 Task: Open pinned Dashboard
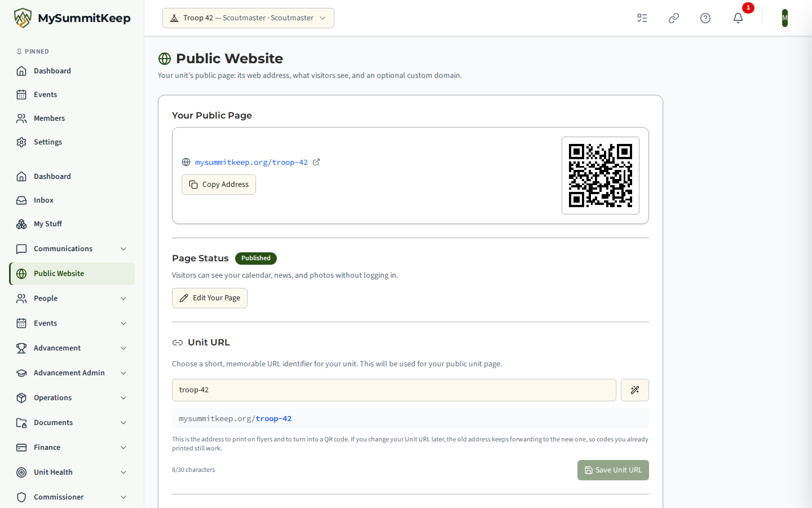pyautogui.click(x=72, y=71)
